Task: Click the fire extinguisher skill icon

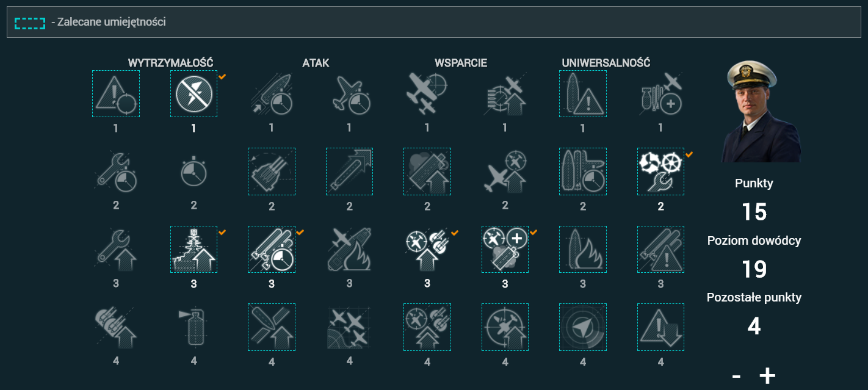Action: [x=193, y=327]
